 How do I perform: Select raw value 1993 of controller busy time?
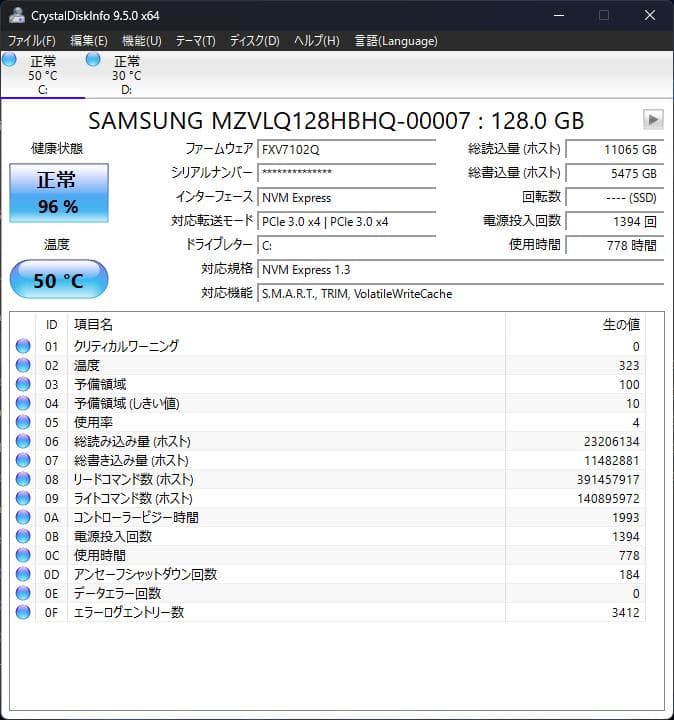tap(626, 518)
